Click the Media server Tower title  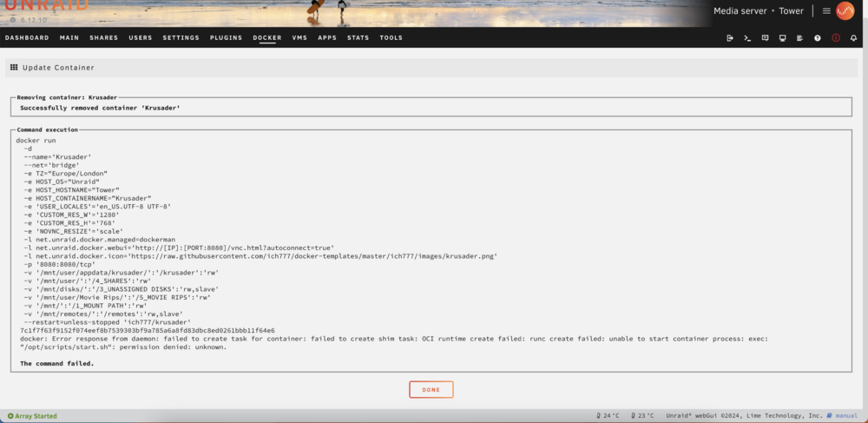tap(759, 11)
